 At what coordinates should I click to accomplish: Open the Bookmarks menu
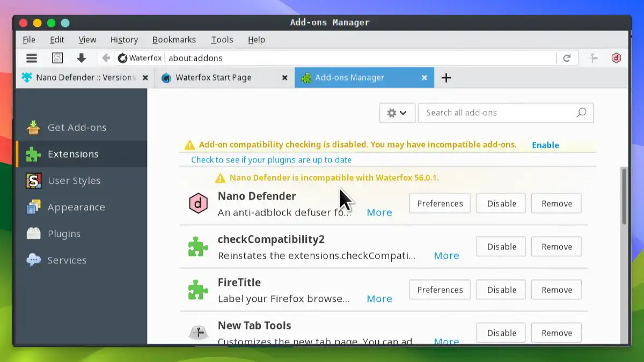coord(174,39)
